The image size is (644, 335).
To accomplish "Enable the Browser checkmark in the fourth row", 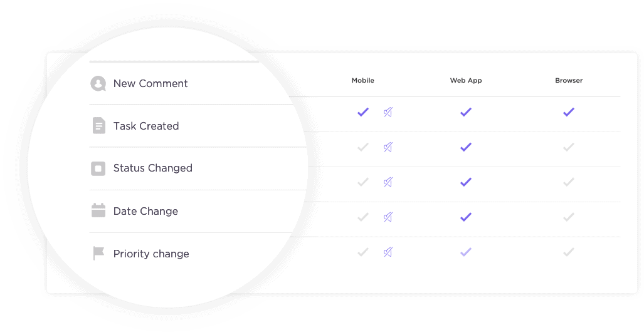I will click(568, 217).
